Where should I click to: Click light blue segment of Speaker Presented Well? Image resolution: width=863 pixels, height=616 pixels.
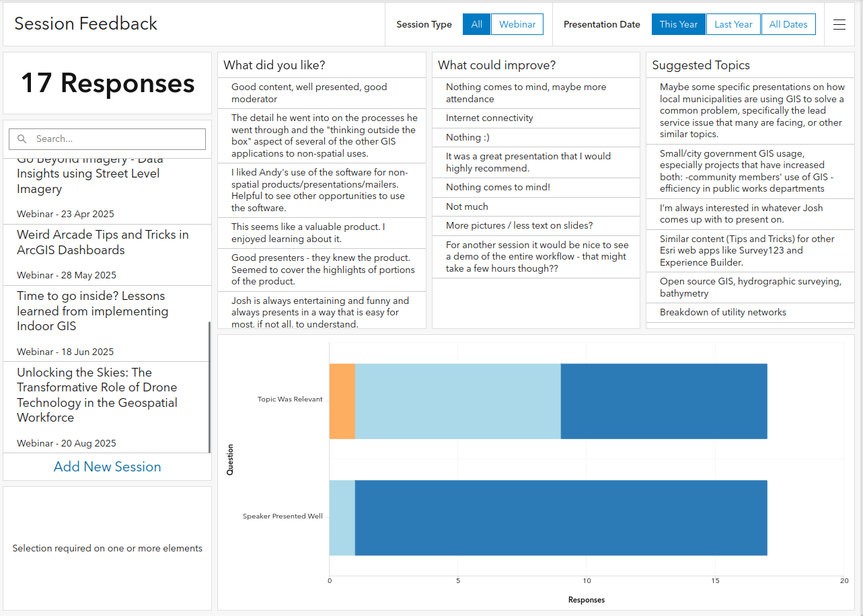point(342,518)
